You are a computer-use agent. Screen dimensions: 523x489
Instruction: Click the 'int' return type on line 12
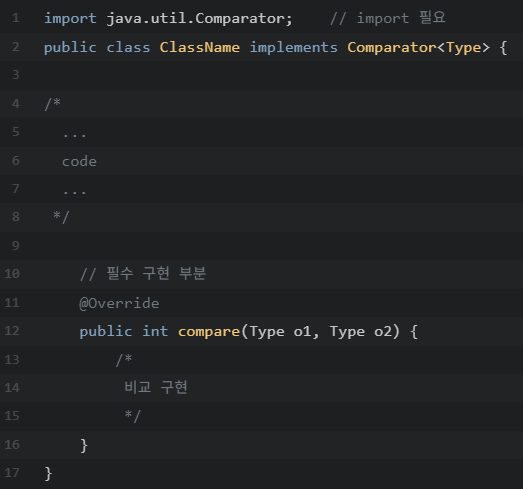155,332
